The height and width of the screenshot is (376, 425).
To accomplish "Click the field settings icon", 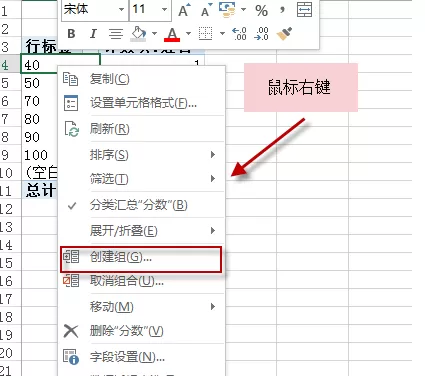I will 71,357.
